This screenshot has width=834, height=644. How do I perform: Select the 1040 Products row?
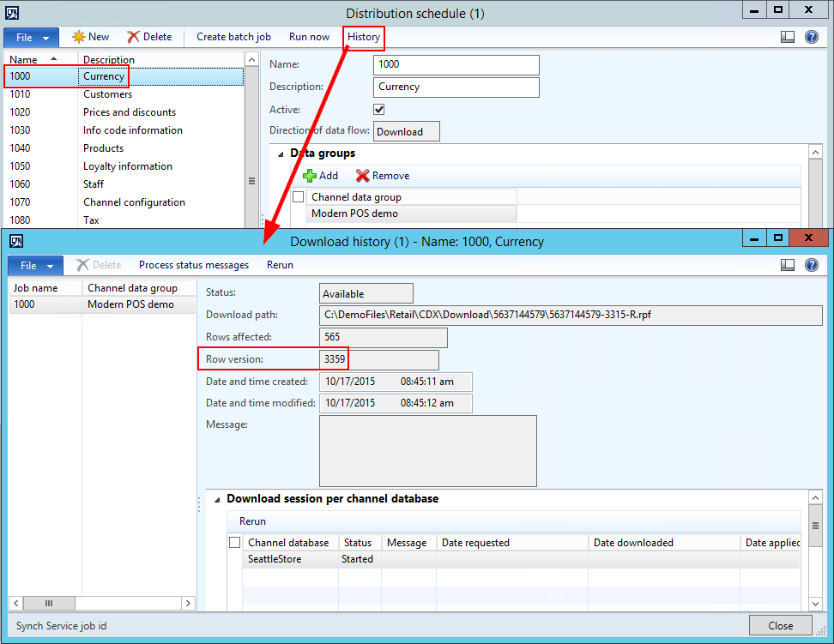coord(124,148)
